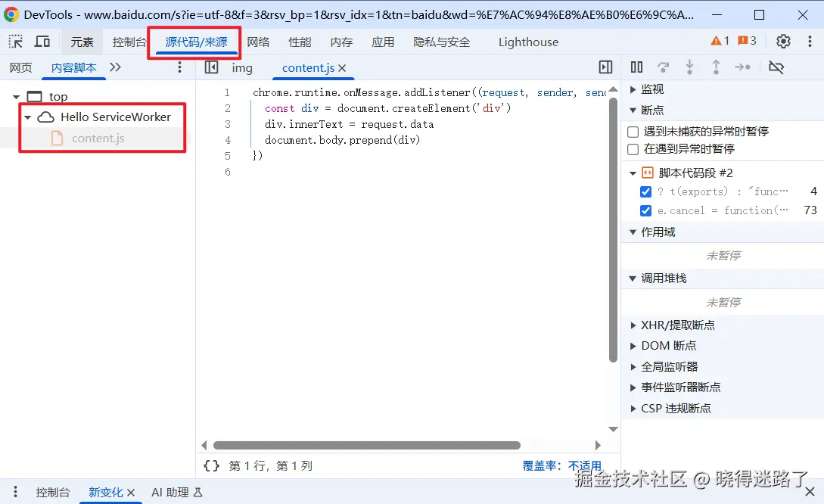Screen dimensions: 824x504
Task: Expand the XHR/提取断点 section
Action: pos(633,325)
